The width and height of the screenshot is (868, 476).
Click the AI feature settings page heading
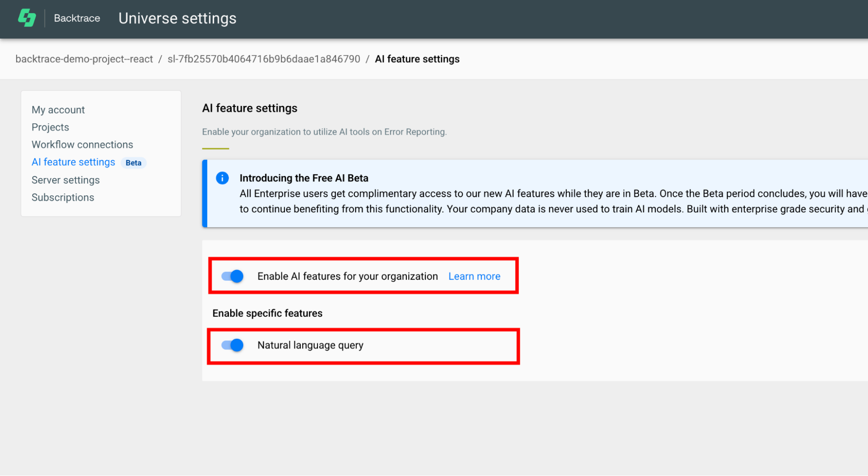pyautogui.click(x=250, y=108)
